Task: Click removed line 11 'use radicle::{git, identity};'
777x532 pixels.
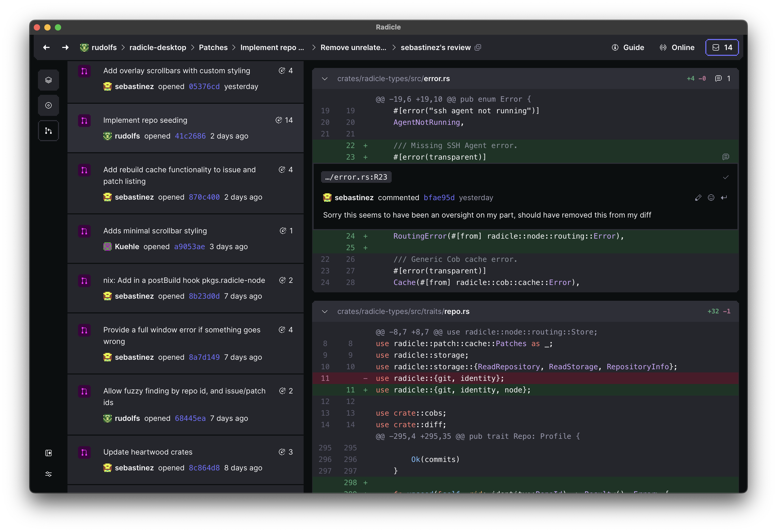Action: coord(526,378)
